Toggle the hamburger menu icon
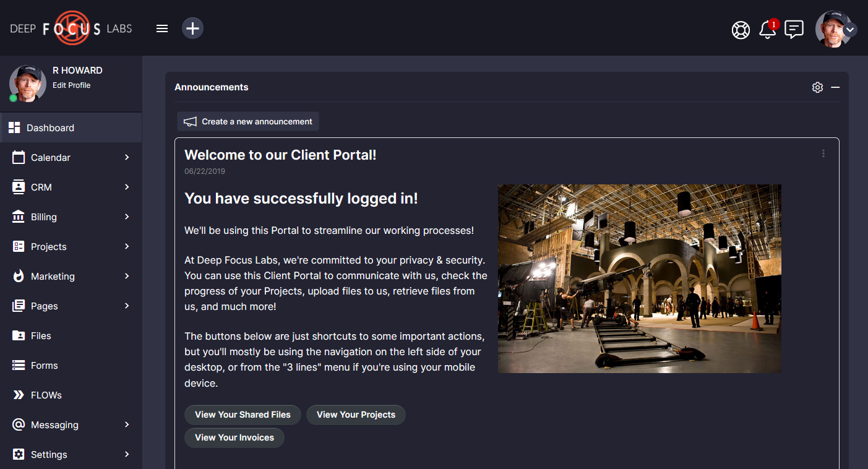The height and width of the screenshot is (469, 868). (x=162, y=28)
